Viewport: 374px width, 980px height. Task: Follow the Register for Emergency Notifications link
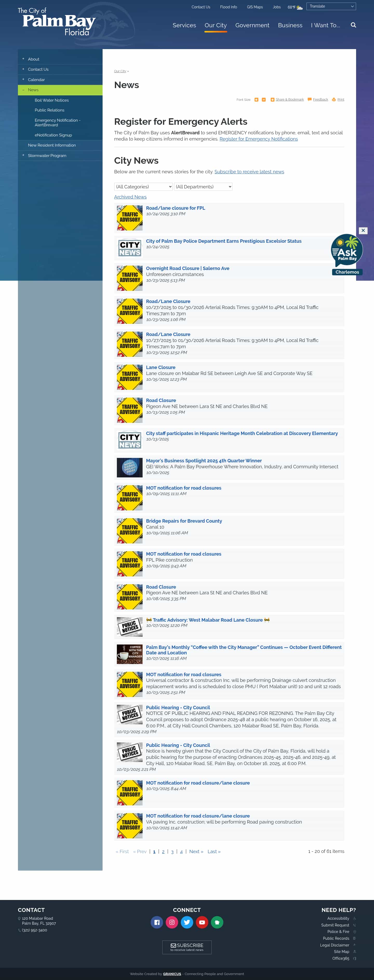[x=258, y=139]
